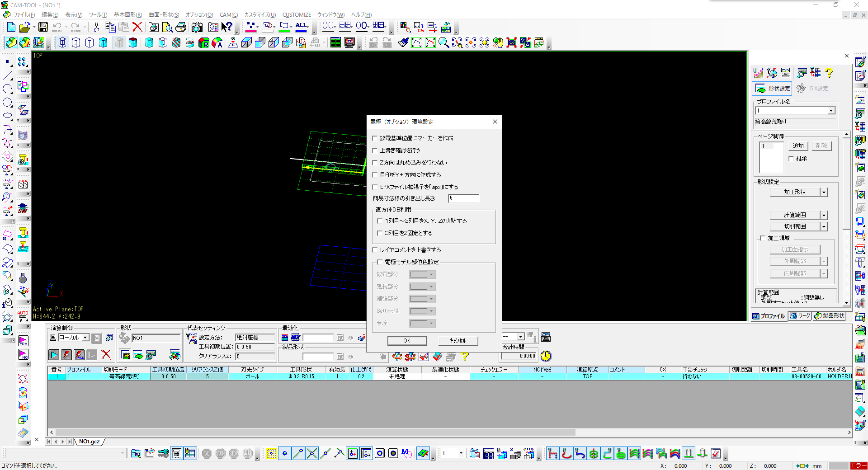Click the yellow question mark near optimization panel
Viewport: 868px width, 470px height.
[x=464, y=357]
